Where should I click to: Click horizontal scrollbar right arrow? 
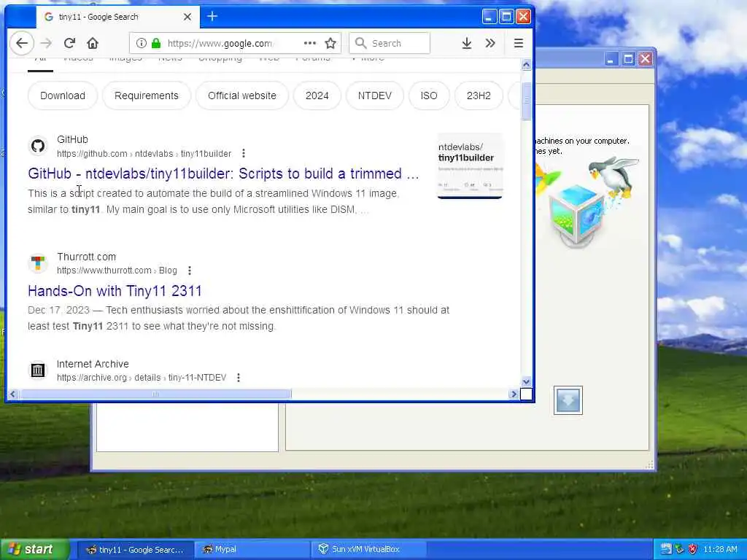[x=514, y=394]
